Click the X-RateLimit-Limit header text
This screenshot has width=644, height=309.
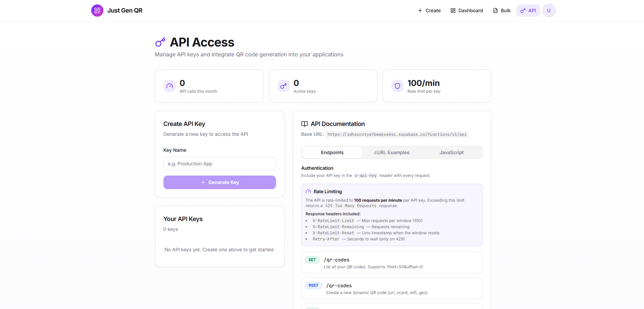tap(333, 221)
